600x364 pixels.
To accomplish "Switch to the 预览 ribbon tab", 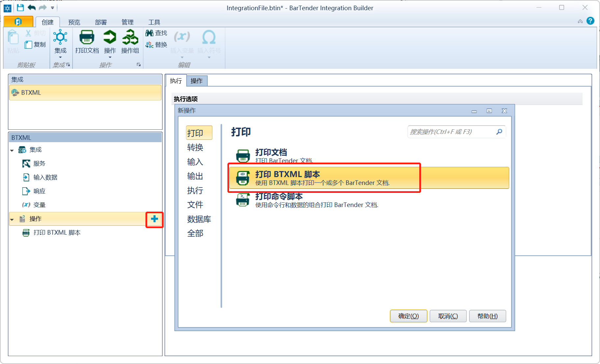I will pos(74,22).
